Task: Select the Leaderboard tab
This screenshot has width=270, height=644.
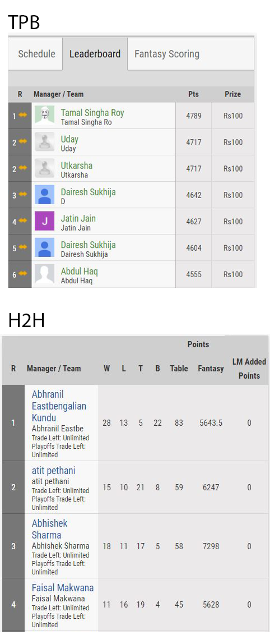Action: click(95, 54)
